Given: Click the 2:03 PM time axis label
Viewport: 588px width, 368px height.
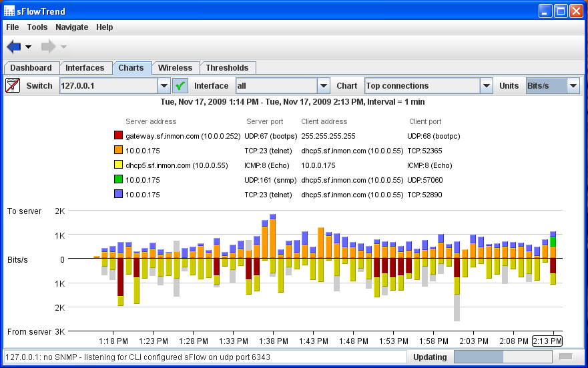Looking at the screenshot, I should tap(474, 341).
